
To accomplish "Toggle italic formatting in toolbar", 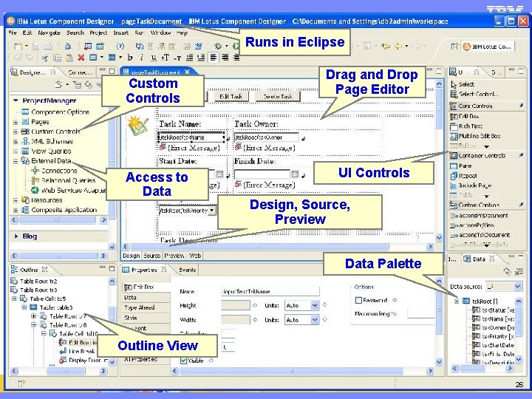I will (x=142, y=58).
